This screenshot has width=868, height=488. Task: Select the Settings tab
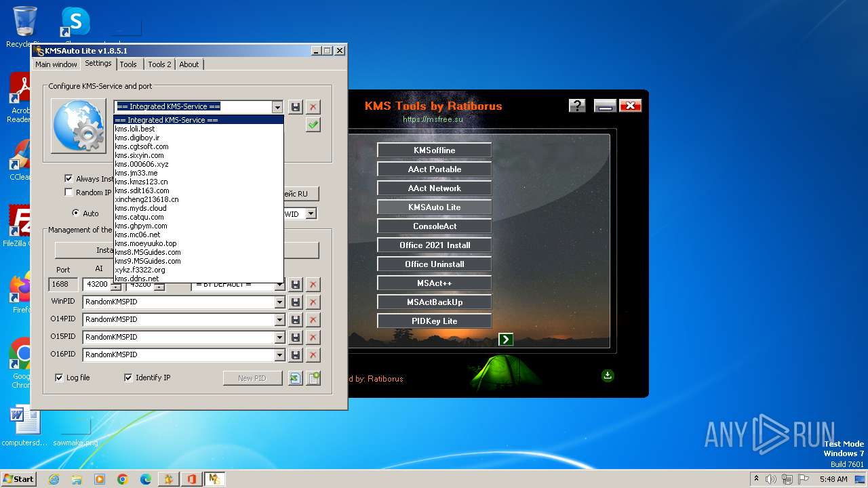click(98, 63)
